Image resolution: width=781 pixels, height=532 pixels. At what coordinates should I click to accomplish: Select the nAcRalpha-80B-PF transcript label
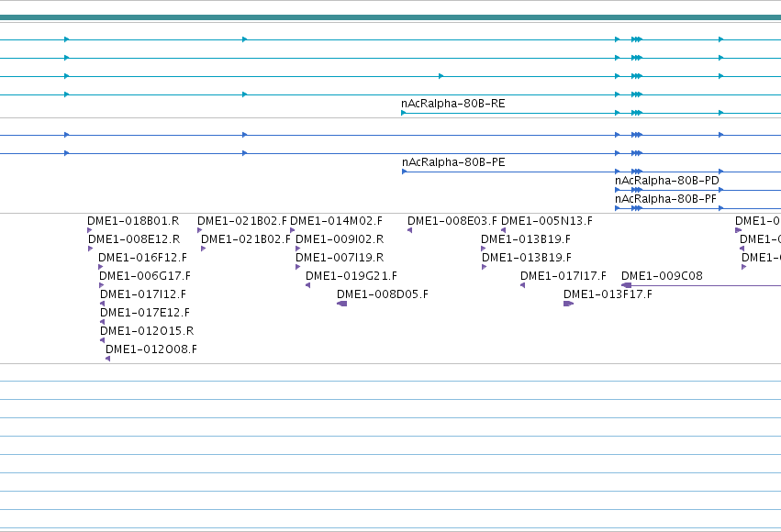pos(665,199)
